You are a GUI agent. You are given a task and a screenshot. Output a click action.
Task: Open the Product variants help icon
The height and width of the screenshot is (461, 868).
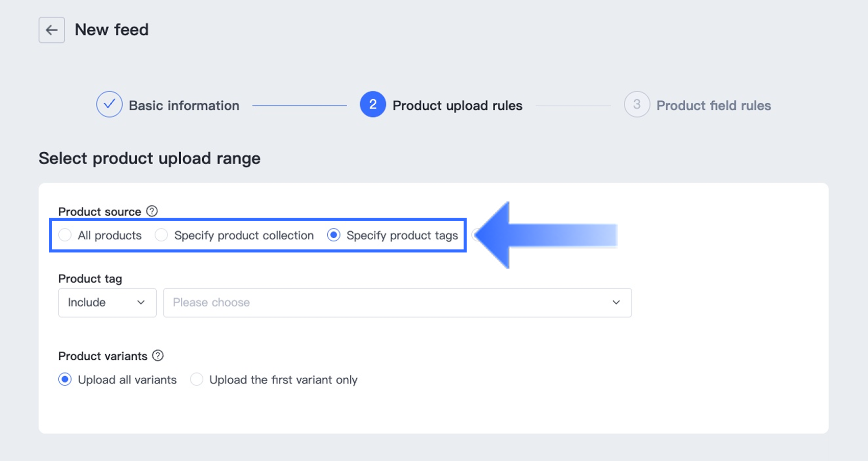click(x=158, y=356)
